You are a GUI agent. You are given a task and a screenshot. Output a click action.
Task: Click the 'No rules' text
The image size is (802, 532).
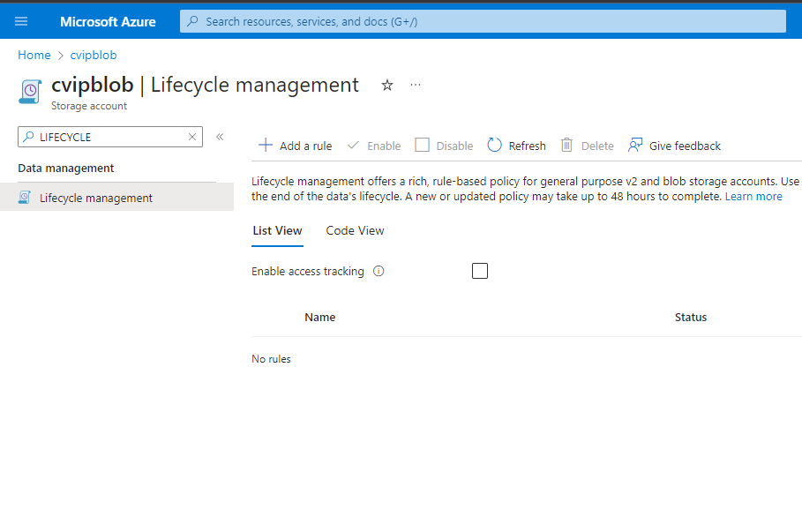pos(271,359)
